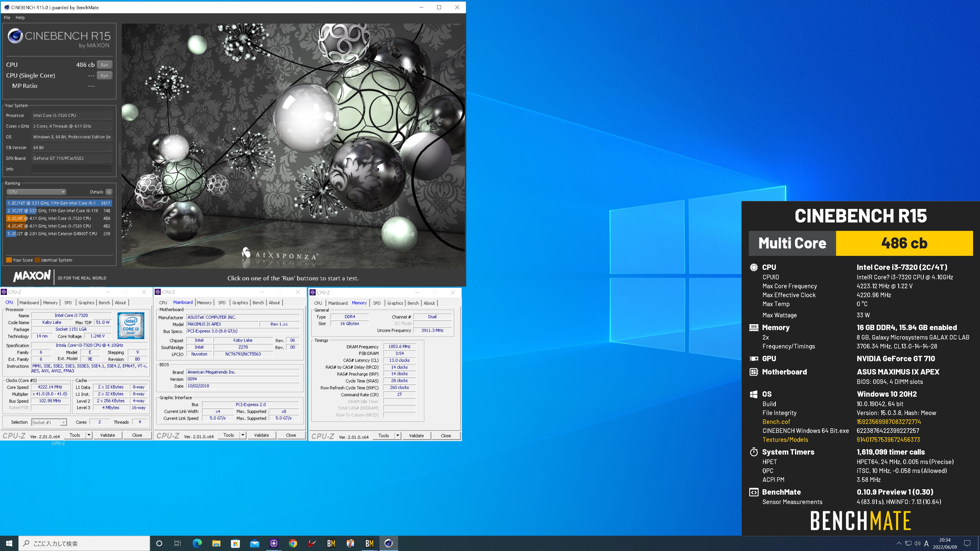
Task: Click Close in the Mainboard-tab CPU-Z window
Action: coord(291,435)
